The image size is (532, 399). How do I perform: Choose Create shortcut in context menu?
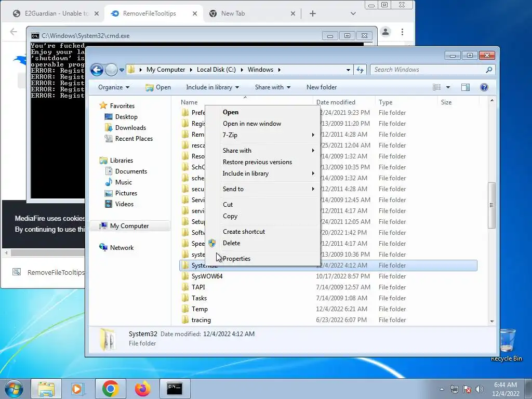coord(262,232)
